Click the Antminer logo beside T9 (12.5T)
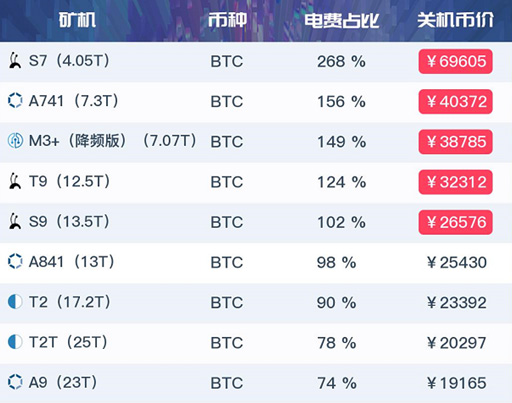 coord(15,181)
